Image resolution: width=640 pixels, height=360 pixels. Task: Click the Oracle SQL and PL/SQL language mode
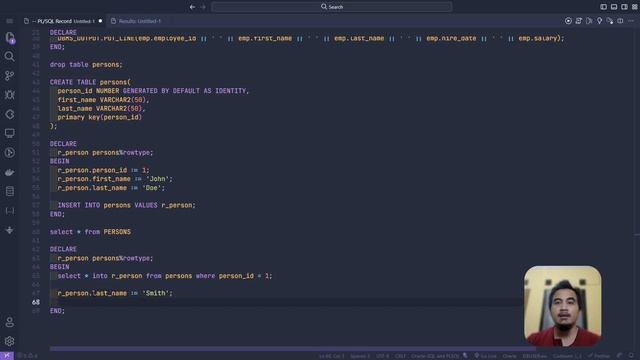click(435, 356)
